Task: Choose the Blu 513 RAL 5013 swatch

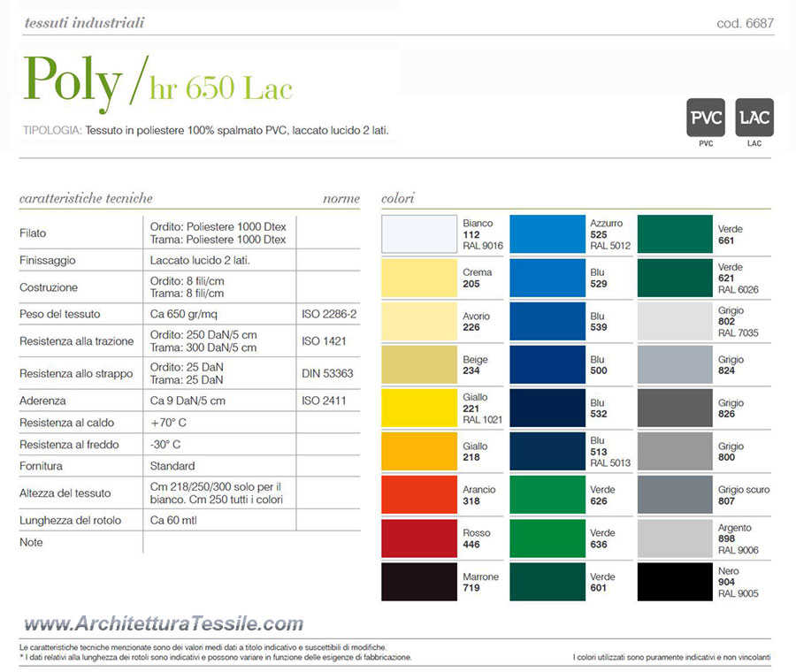Action: 547,451
